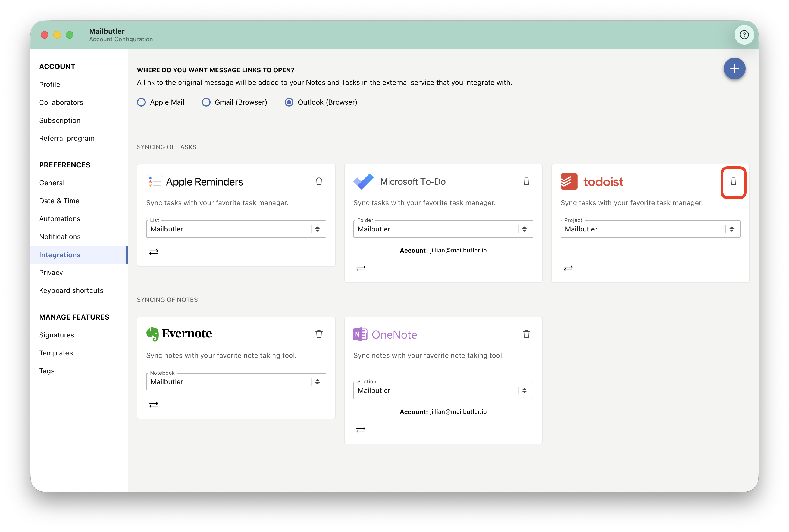Add a new integration with plus button
Screen dimensions: 789x532
[x=734, y=68]
